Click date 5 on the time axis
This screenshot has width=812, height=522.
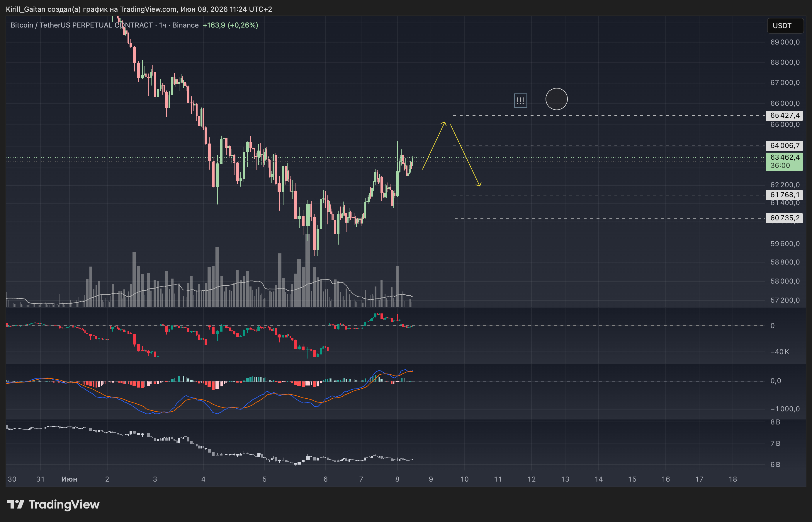click(264, 479)
